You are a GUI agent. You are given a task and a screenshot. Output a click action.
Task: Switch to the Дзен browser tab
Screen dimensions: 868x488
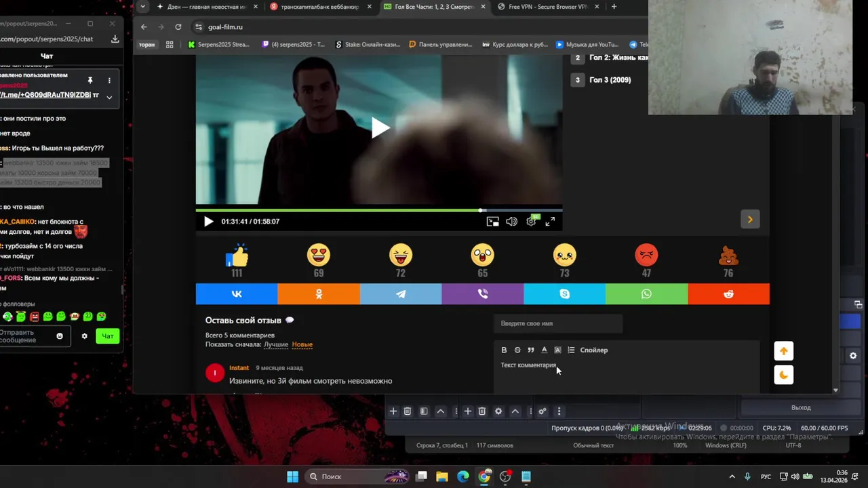point(206,7)
